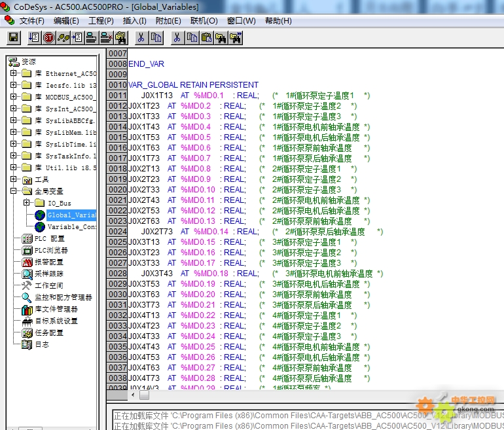
Task: Click the horizontal scrollbar left arrow
Action: pyautogui.click(x=133, y=395)
